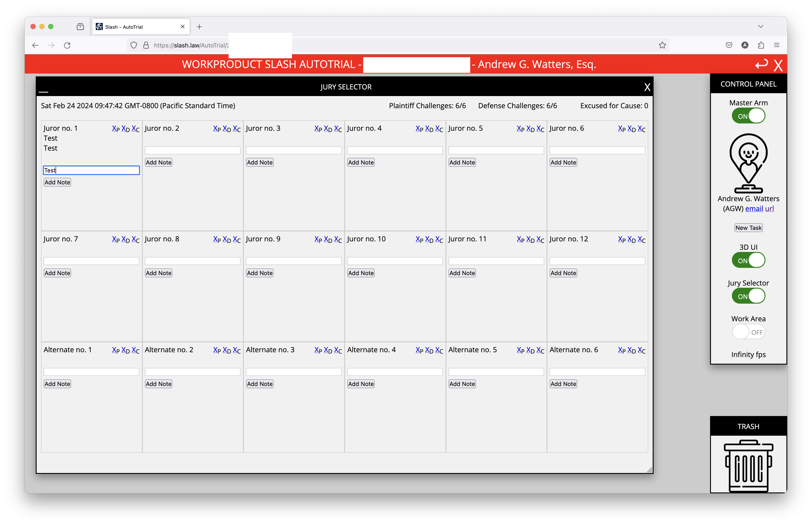
Task: Turn on the Work Area toggle
Action: click(748, 332)
